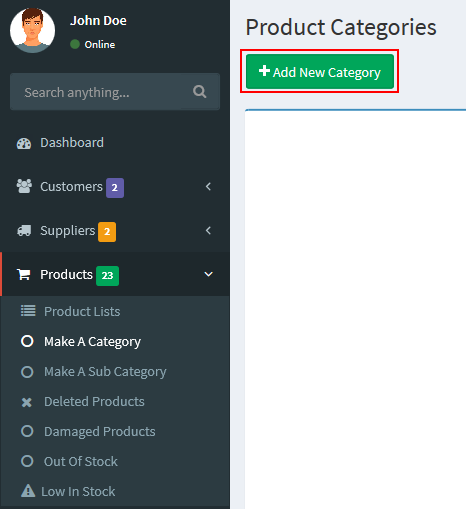Click the Low In Stock warning triangle icon

(28, 491)
